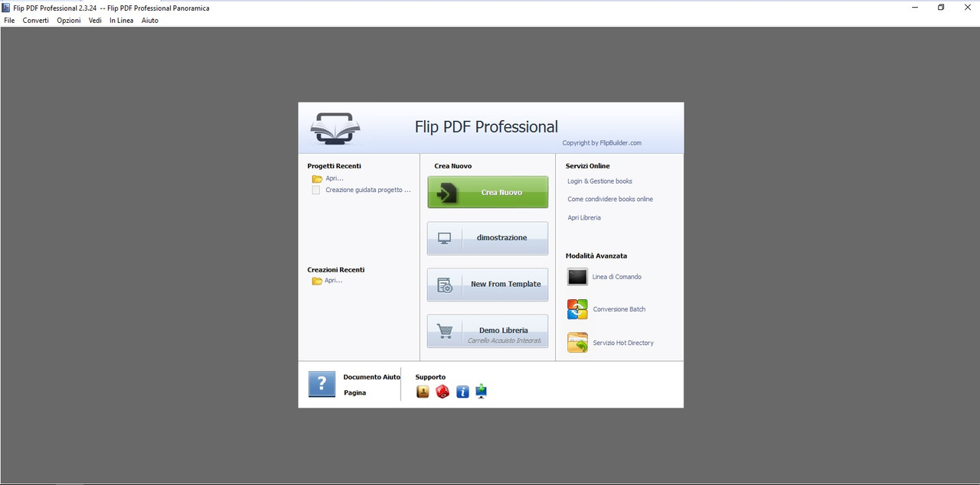Open the Opzioni menu
The image size is (980, 485).
(x=69, y=21)
